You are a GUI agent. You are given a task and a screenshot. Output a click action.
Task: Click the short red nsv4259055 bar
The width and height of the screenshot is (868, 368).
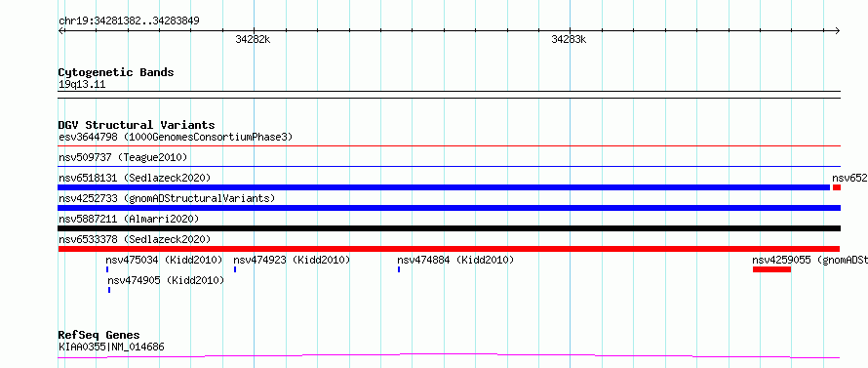tap(771, 269)
